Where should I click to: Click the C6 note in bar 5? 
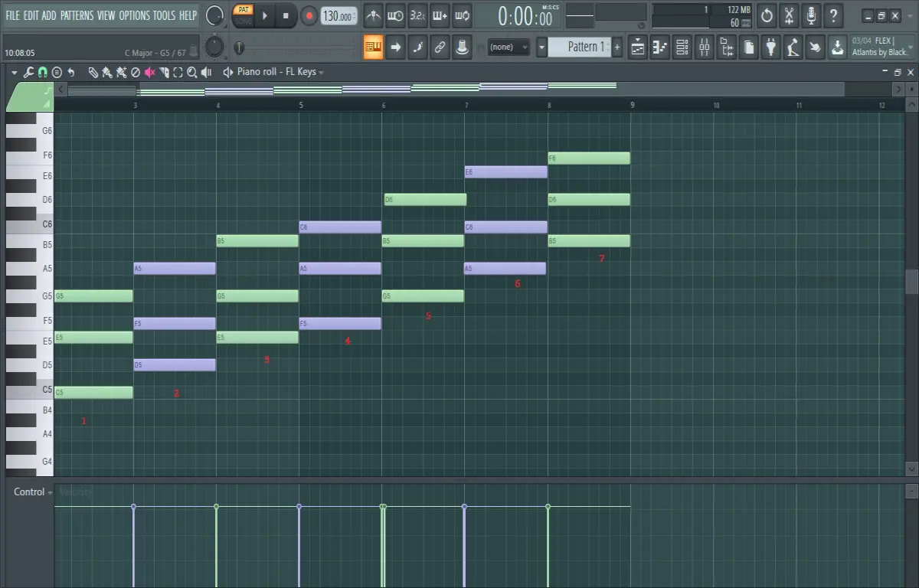coord(340,227)
